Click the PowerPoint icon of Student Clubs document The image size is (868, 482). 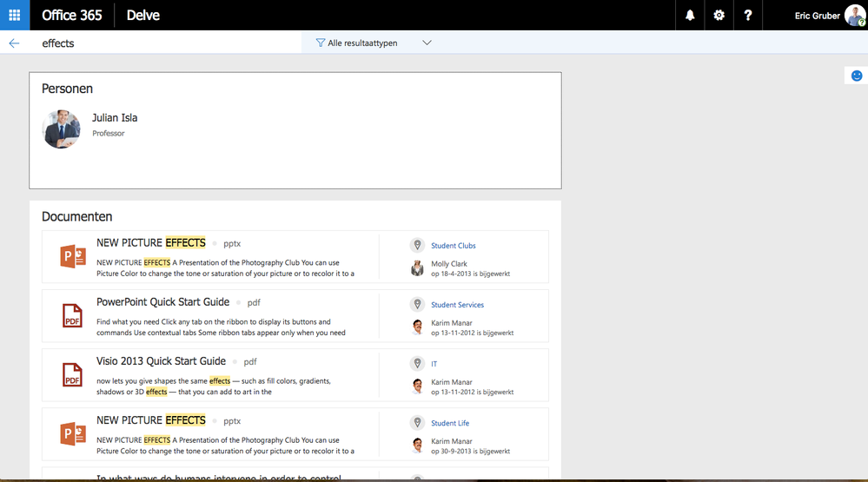click(x=72, y=256)
